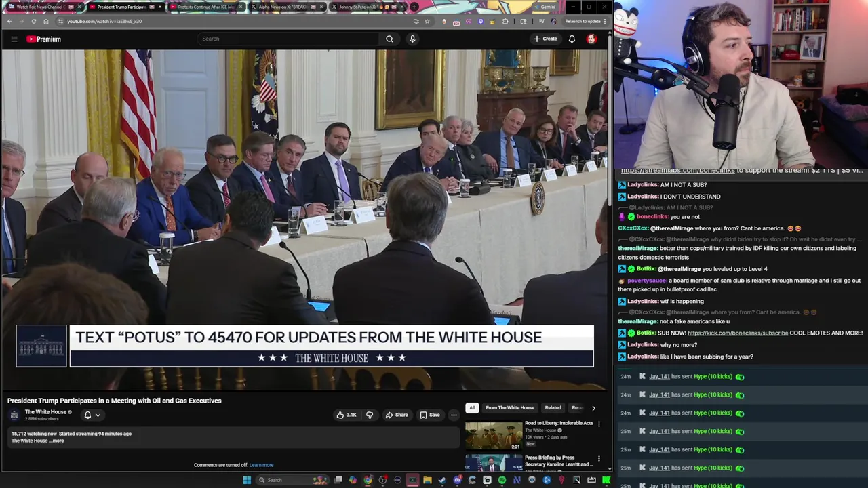Click '15,712 watching now' text
The height and width of the screenshot is (488, 868).
34,434
